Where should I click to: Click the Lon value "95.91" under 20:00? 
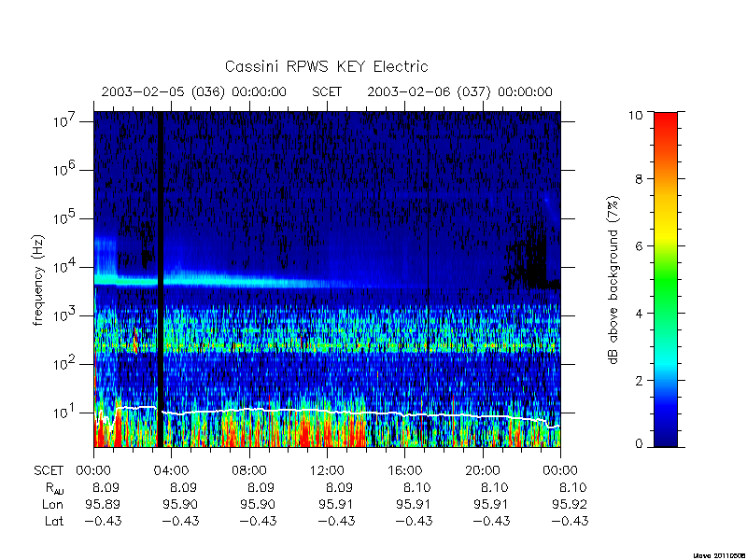(x=491, y=504)
